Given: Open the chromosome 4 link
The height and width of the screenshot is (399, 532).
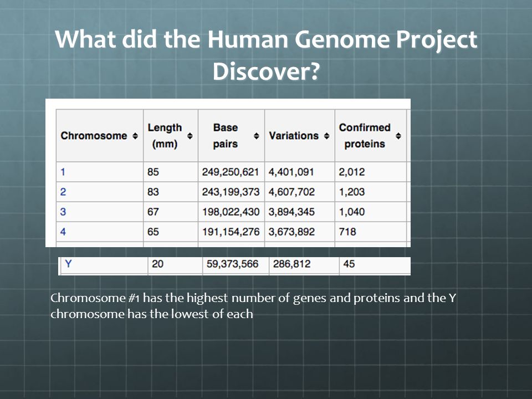Looking at the screenshot, I should point(63,232).
